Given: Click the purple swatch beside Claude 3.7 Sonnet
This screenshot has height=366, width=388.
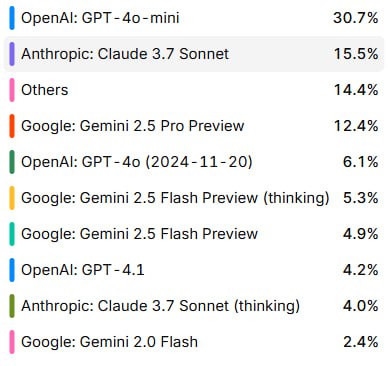Looking at the screenshot, I should click(x=12, y=54).
